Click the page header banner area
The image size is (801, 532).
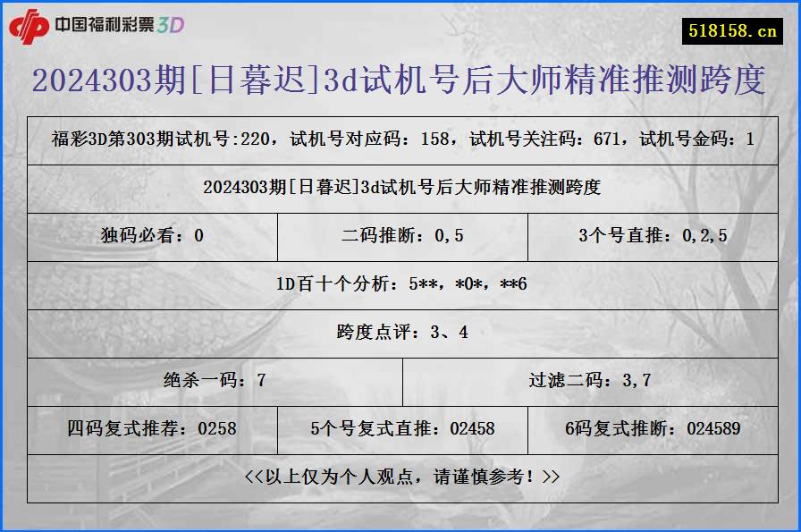[400, 25]
